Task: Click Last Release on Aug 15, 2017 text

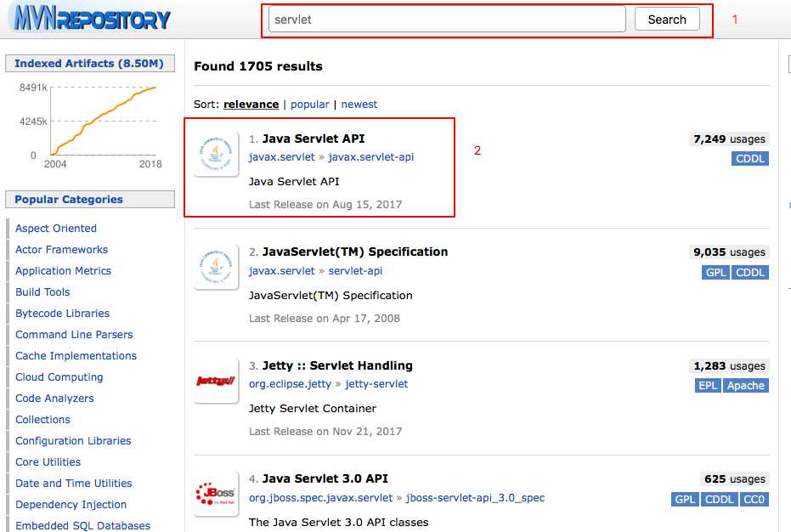Action: point(325,205)
